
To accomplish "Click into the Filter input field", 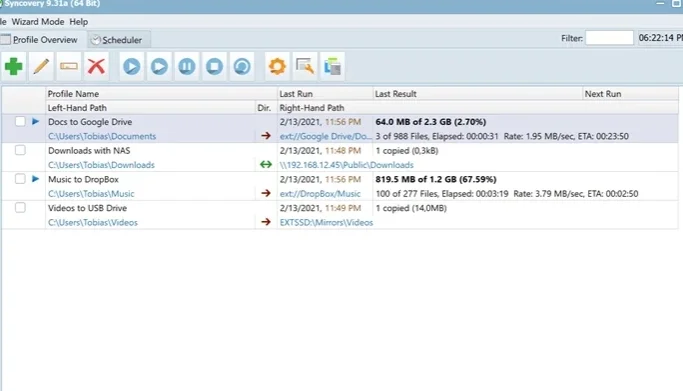I will pyautogui.click(x=609, y=38).
